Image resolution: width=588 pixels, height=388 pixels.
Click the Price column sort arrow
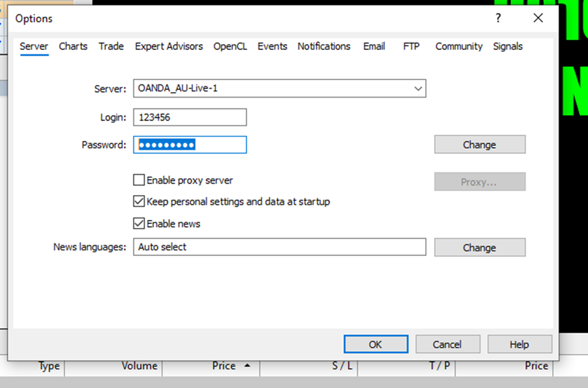click(x=247, y=366)
